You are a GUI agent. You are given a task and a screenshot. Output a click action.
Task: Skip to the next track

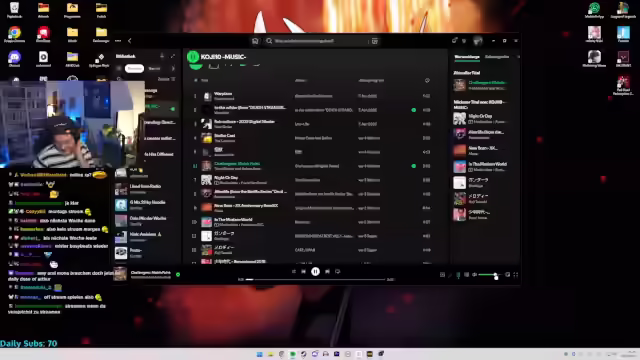click(327, 271)
